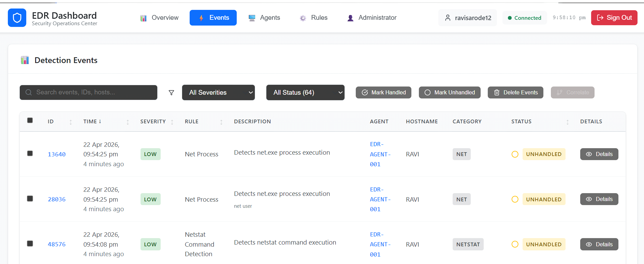Check the box for event 28036
The image size is (644, 264).
click(30, 199)
